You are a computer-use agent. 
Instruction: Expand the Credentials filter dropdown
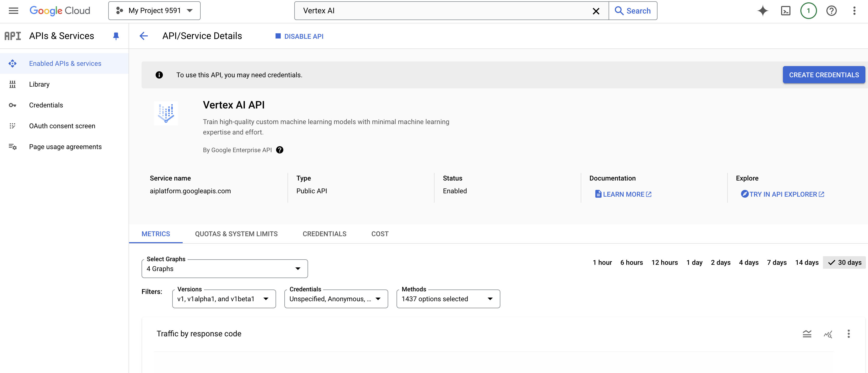point(336,299)
